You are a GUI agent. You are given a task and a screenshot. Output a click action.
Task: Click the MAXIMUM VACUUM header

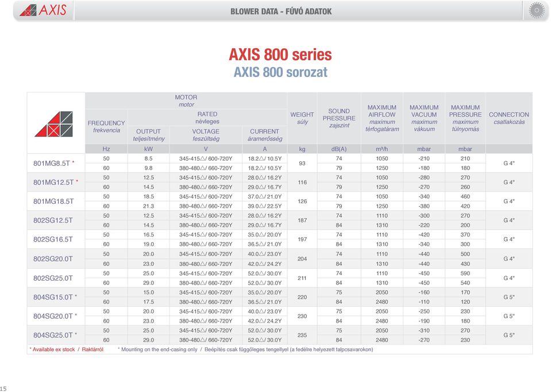424,118
